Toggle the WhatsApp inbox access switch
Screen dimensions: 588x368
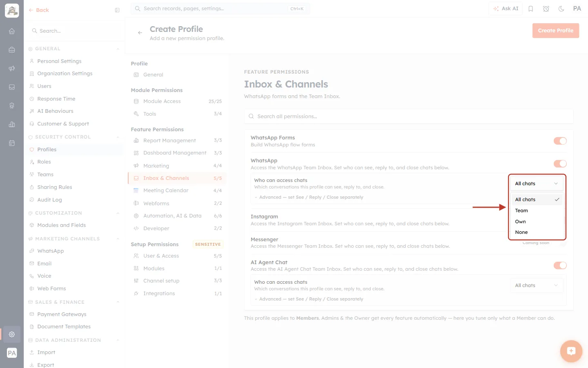point(560,164)
